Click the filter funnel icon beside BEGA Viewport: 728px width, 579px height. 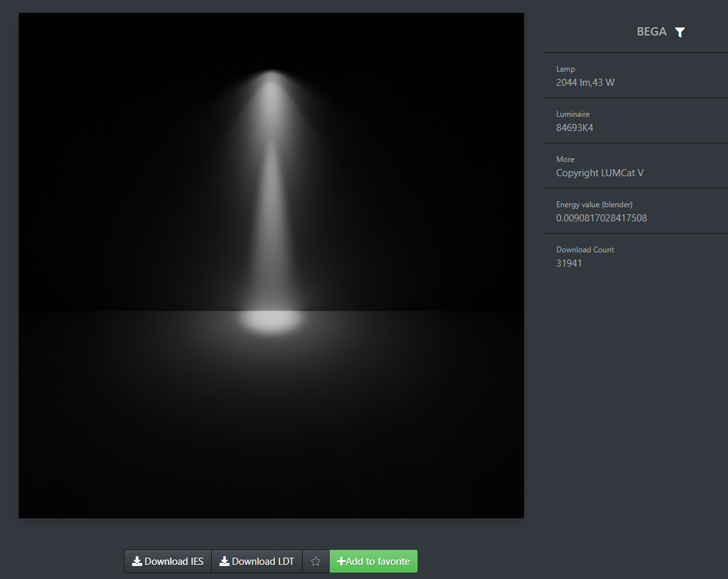pos(680,32)
